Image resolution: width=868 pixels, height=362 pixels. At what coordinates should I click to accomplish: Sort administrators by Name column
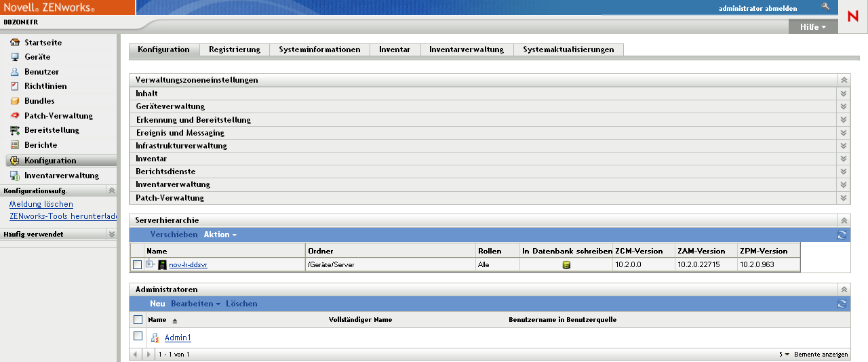click(157, 320)
